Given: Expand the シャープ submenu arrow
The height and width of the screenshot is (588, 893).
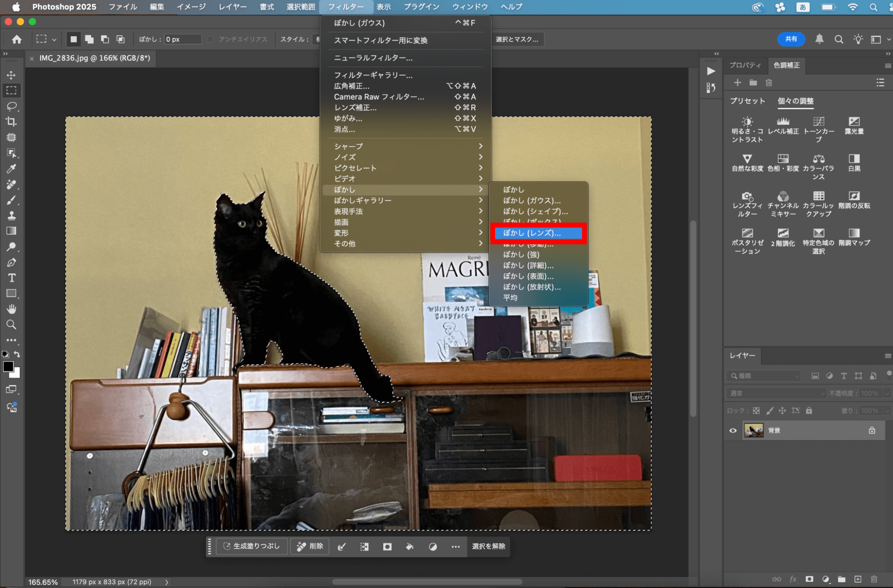Looking at the screenshot, I should pyautogui.click(x=480, y=146).
